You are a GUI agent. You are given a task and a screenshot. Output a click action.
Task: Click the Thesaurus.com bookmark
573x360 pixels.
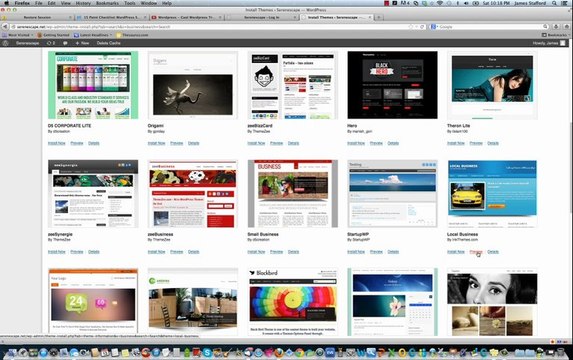click(132, 35)
